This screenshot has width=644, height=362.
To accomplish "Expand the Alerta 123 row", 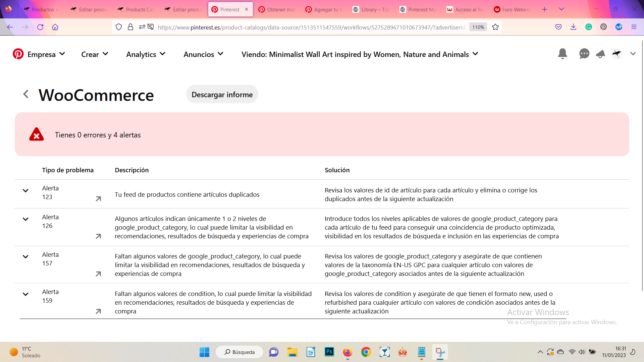I will [x=25, y=191].
